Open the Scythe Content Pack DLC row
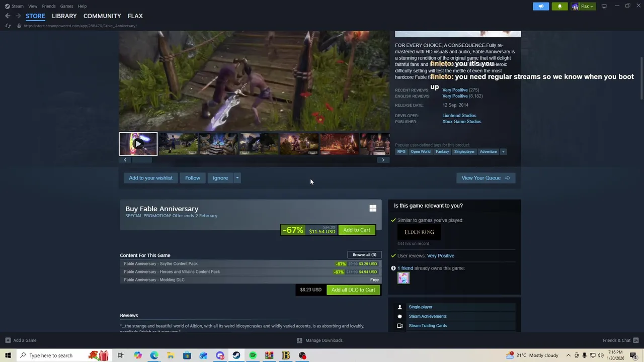The width and height of the screenshot is (644, 362). coord(251,264)
